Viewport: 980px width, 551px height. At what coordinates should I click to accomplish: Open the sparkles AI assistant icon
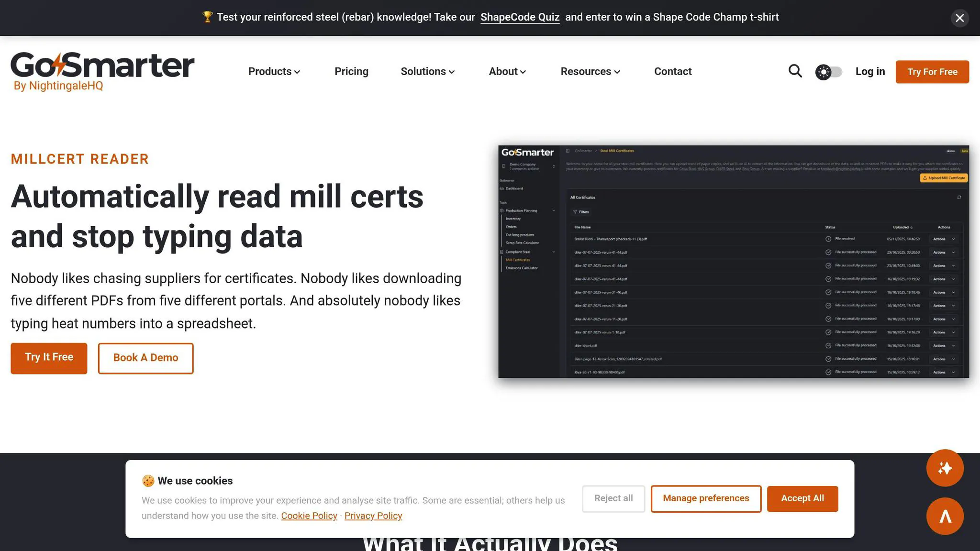[x=945, y=468]
